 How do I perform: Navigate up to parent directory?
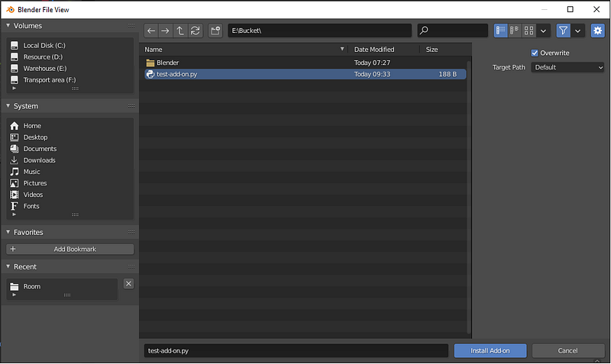pyautogui.click(x=180, y=31)
